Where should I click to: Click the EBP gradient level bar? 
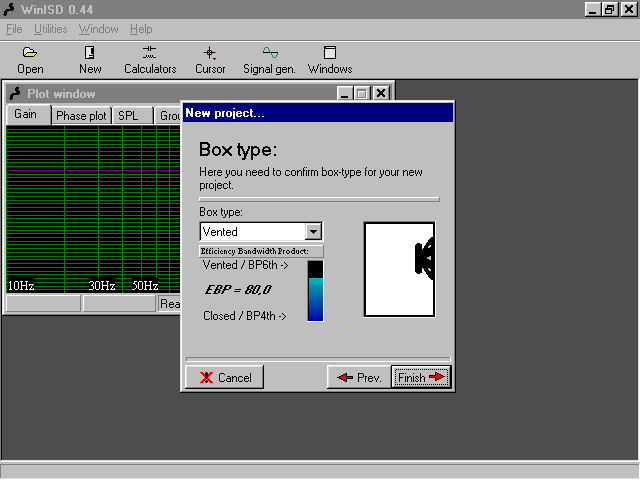coord(315,291)
